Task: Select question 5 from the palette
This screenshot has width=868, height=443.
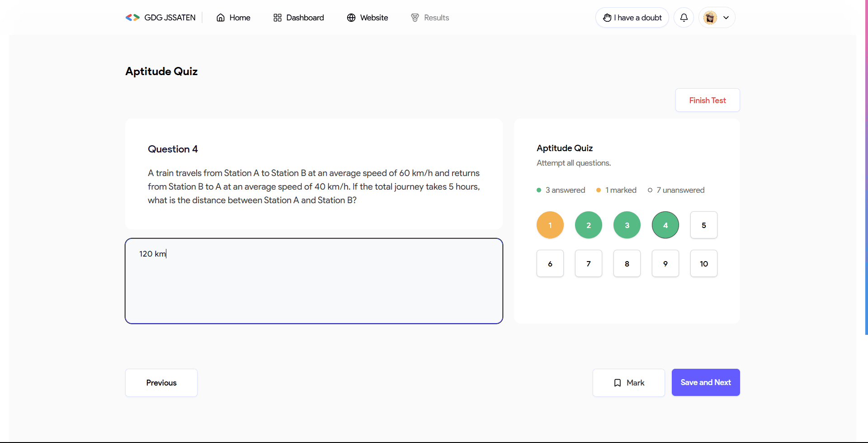Action: pos(703,225)
